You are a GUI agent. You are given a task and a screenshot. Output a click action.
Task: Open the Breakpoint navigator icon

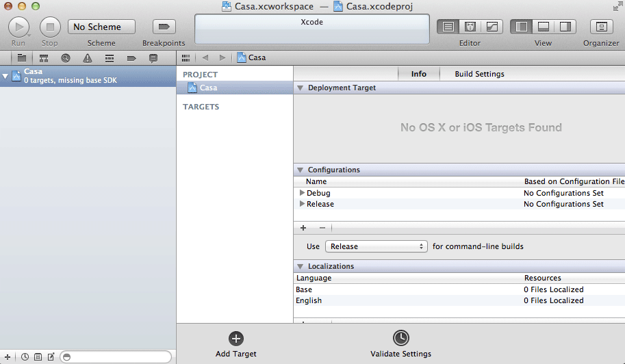(131, 59)
